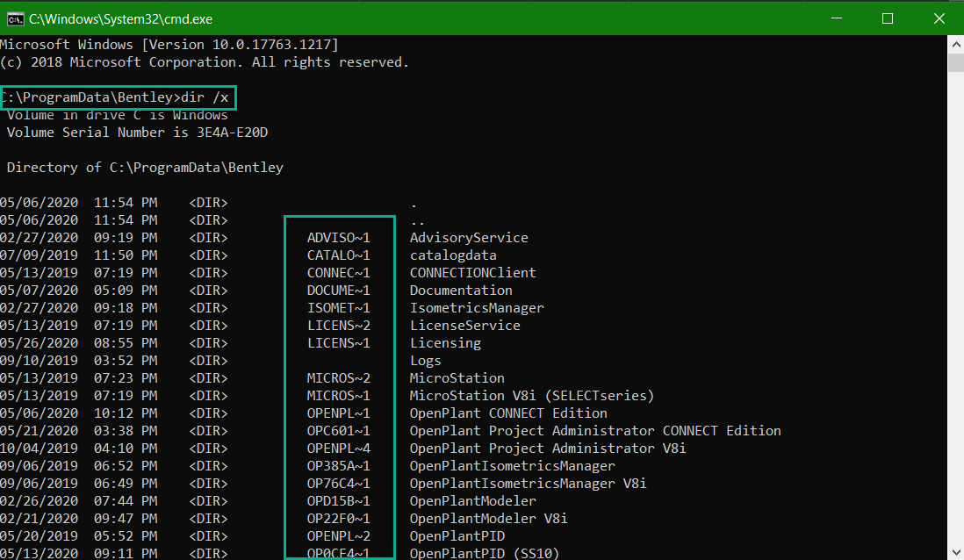This screenshot has height=560, width=964.
Task: Click the time 10:12 PM in OpenPlant CONNECT row
Action: (x=126, y=413)
